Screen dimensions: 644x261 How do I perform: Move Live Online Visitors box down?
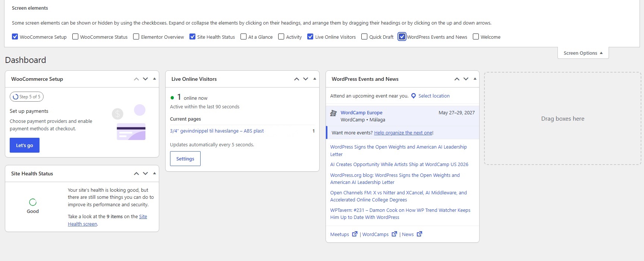(x=306, y=79)
